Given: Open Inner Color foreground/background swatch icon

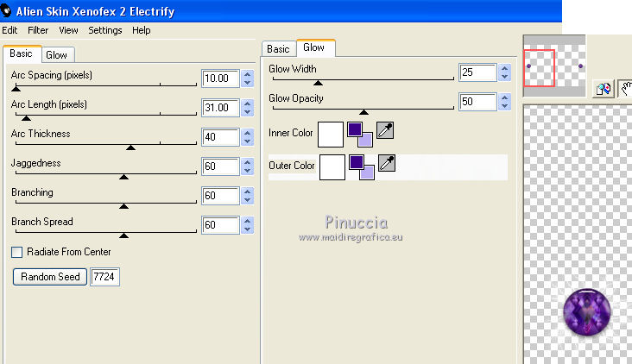Looking at the screenshot, I should 360,134.
